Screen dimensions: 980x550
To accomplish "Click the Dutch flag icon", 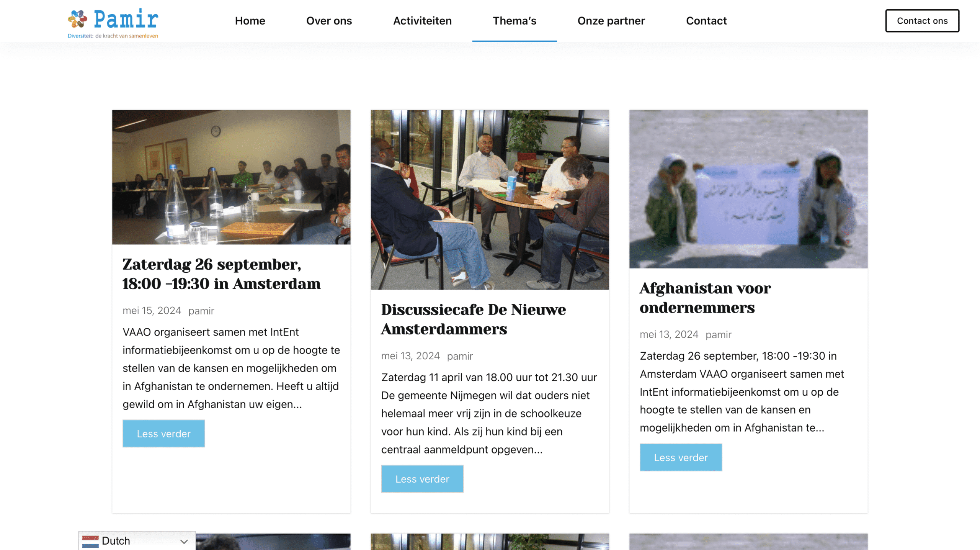I will click(90, 541).
